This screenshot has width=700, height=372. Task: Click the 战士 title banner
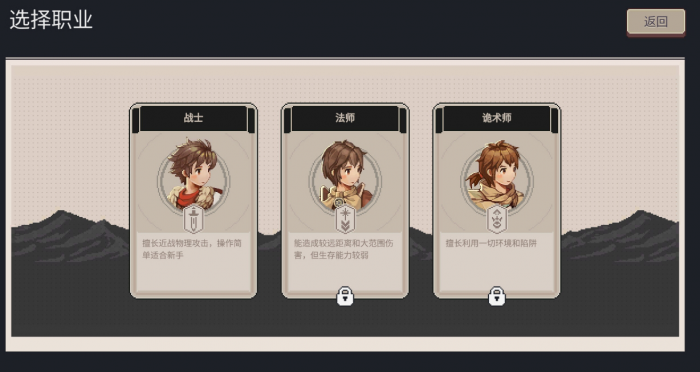pos(193,118)
